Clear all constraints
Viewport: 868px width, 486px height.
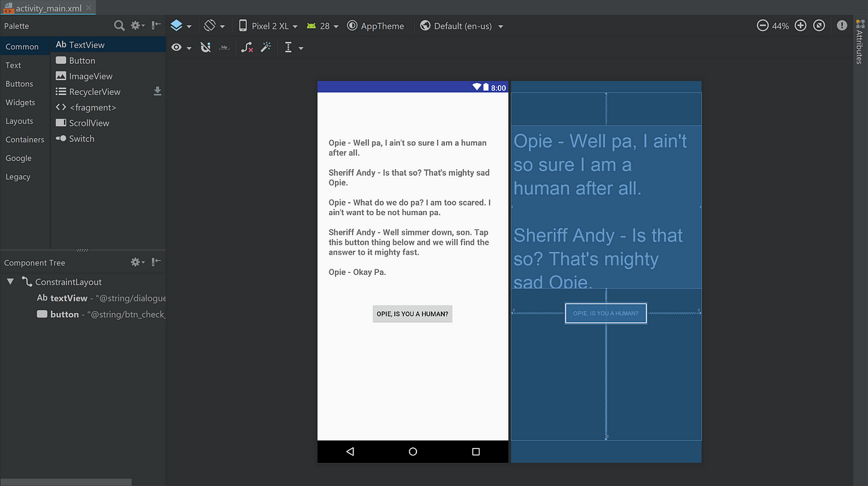(247, 48)
